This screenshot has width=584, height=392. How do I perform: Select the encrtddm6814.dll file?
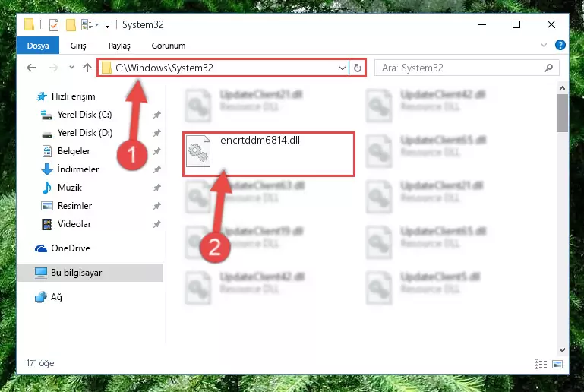[x=268, y=154]
